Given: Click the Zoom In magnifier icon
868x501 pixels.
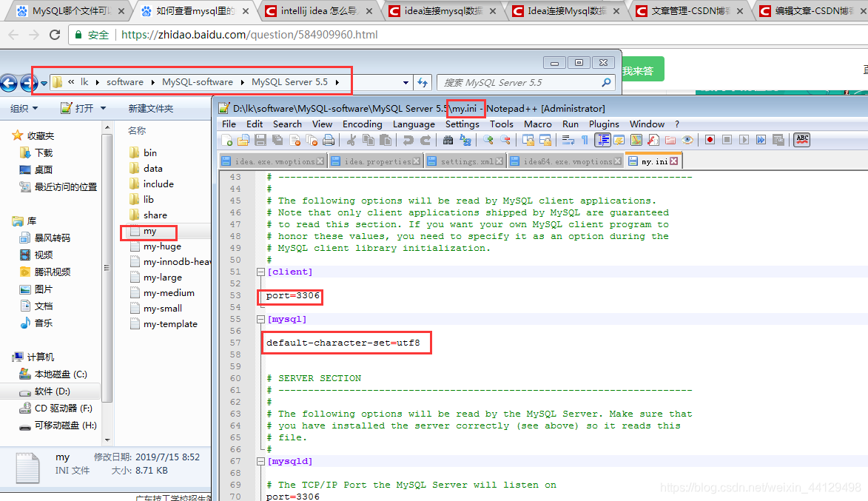Looking at the screenshot, I should 488,140.
